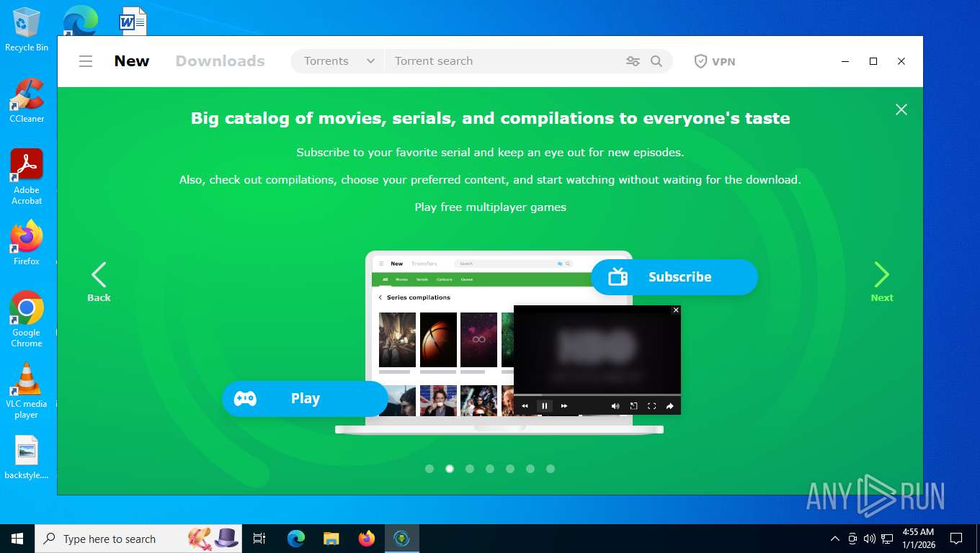980x553 pixels.
Task: Maximize the torrent app window
Action: [x=873, y=61]
